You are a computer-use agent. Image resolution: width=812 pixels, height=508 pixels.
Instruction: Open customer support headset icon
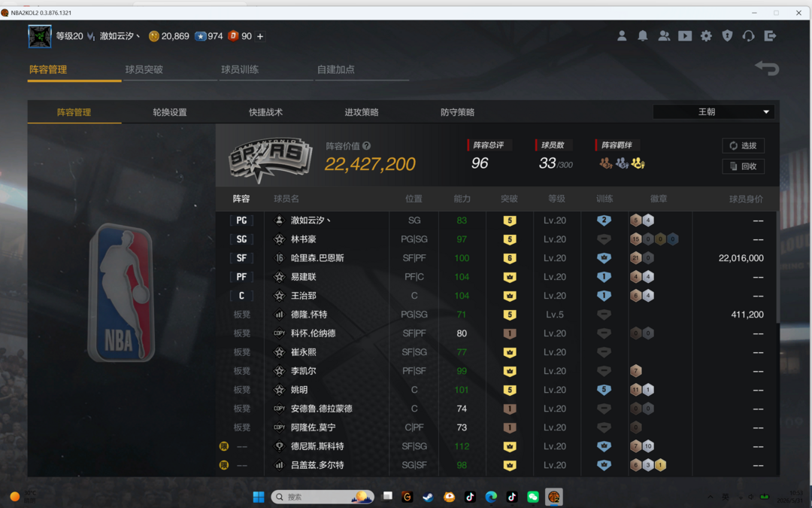coord(748,36)
